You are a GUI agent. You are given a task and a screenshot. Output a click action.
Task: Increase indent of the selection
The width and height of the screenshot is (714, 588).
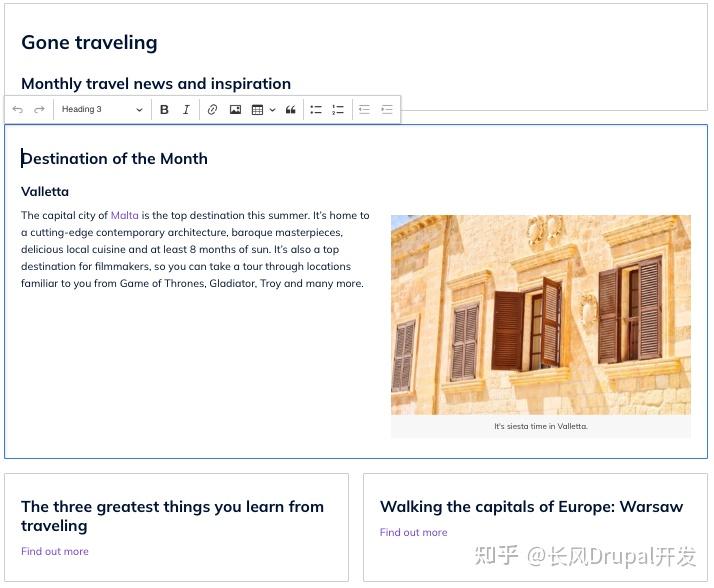point(387,109)
